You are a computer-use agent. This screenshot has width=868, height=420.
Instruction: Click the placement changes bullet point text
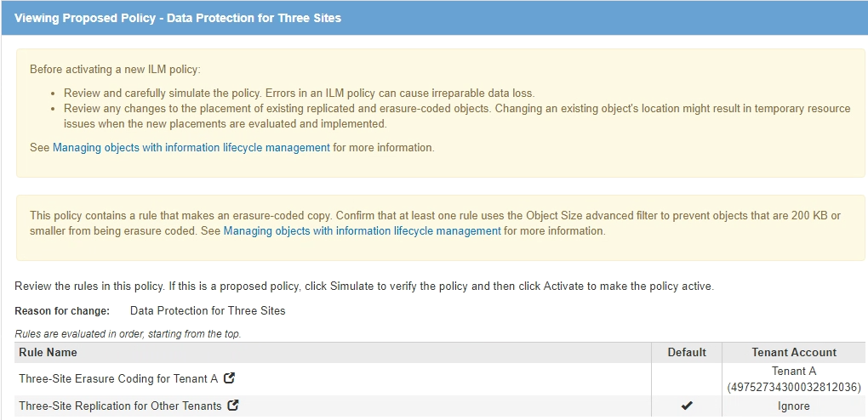tap(457, 109)
